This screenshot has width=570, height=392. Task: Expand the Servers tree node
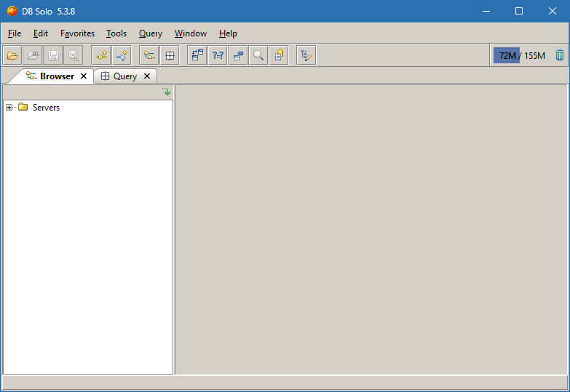pos(9,108)
